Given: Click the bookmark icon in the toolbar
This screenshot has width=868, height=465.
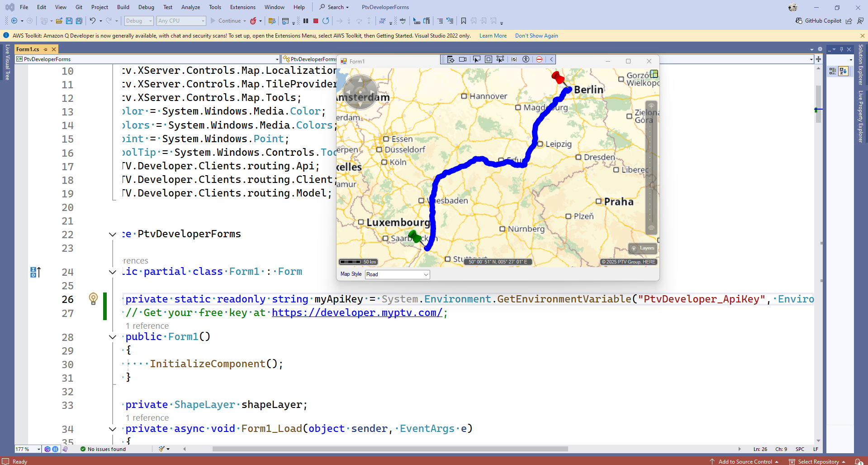Looking at the screenshot, I should point(464,21).
